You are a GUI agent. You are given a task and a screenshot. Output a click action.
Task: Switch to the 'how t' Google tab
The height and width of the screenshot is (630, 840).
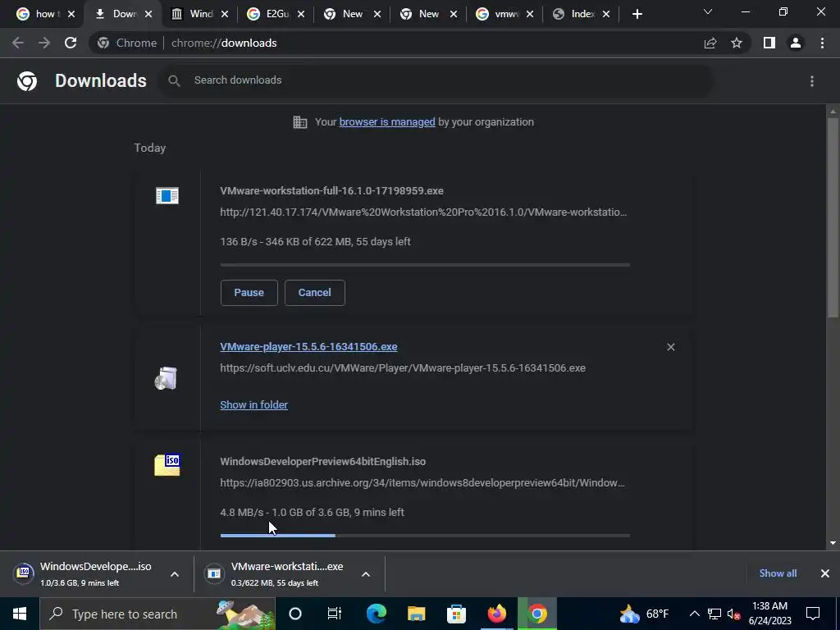tap(45, 14)
